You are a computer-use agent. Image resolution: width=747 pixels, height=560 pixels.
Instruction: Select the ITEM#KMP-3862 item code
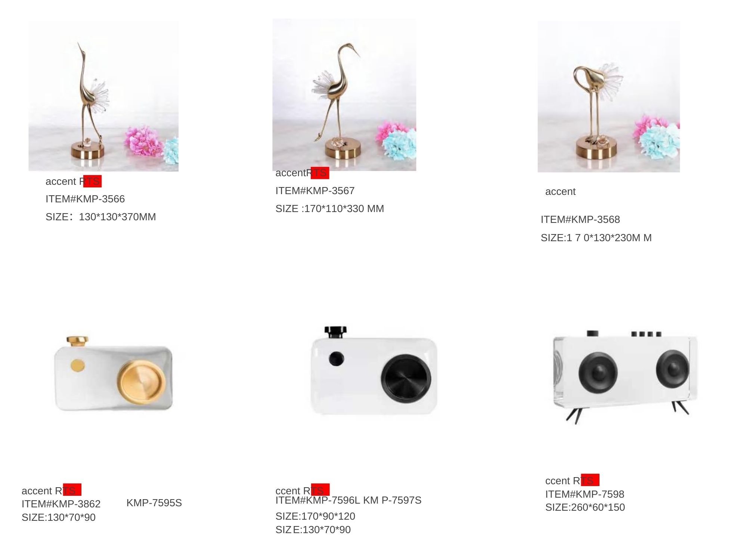(x=61, y=504)
